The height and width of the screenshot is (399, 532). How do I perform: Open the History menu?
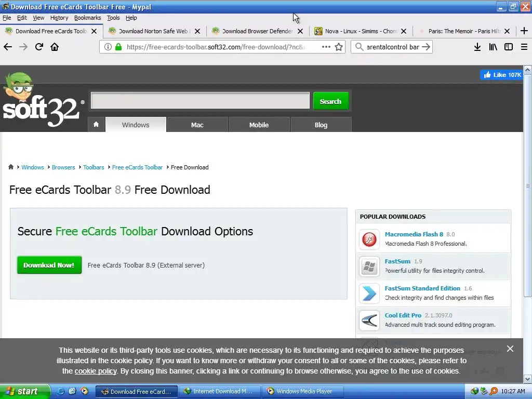pos(59,18)
